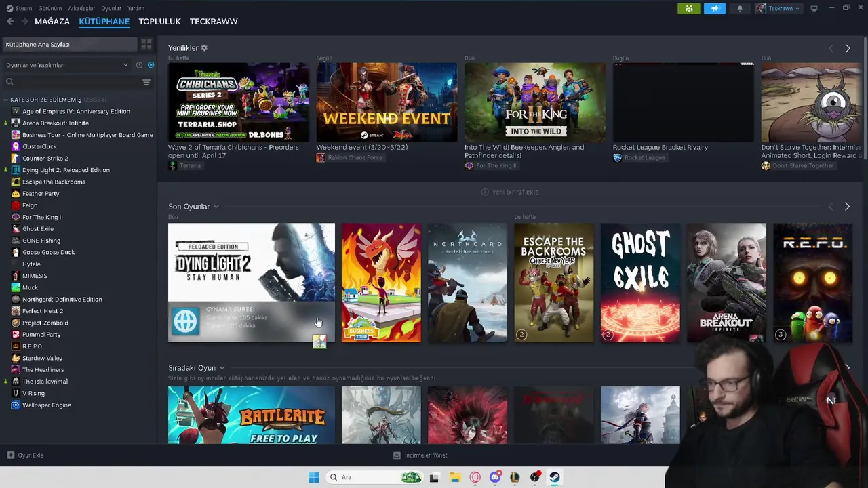Click the İndirmeleri Yönet label
The height and width of the screenshot is (488, 868).
click(x=426, y=455)
